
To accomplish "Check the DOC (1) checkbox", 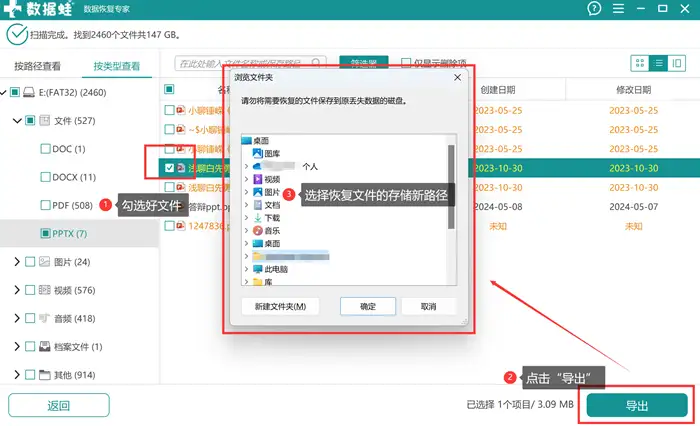I will click(45, 149).
